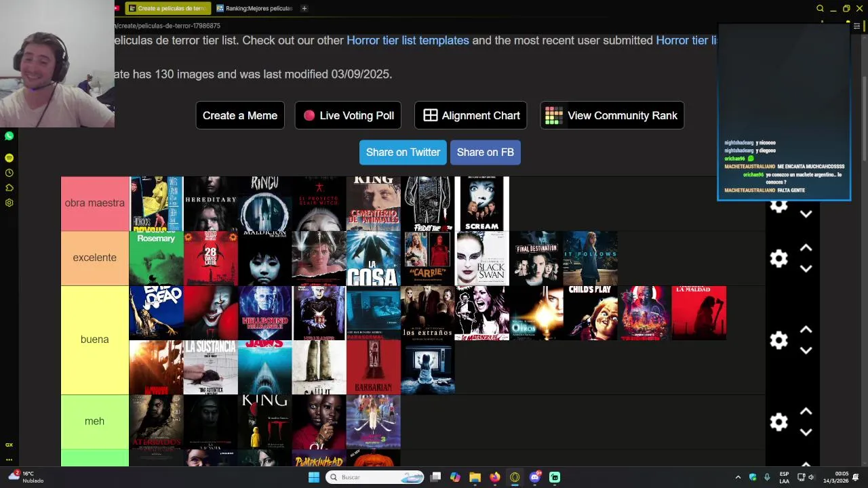
Task: Select the Cementerio de Animales poster
Action: pyautogui.click(x=374, y=204)
